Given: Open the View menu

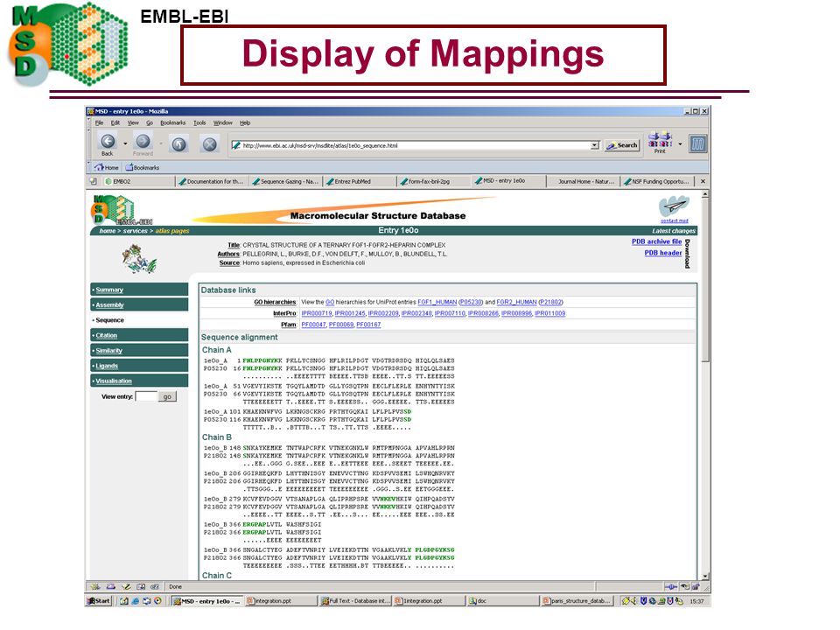Looking at the screenshot, I should tap(133, 122).
